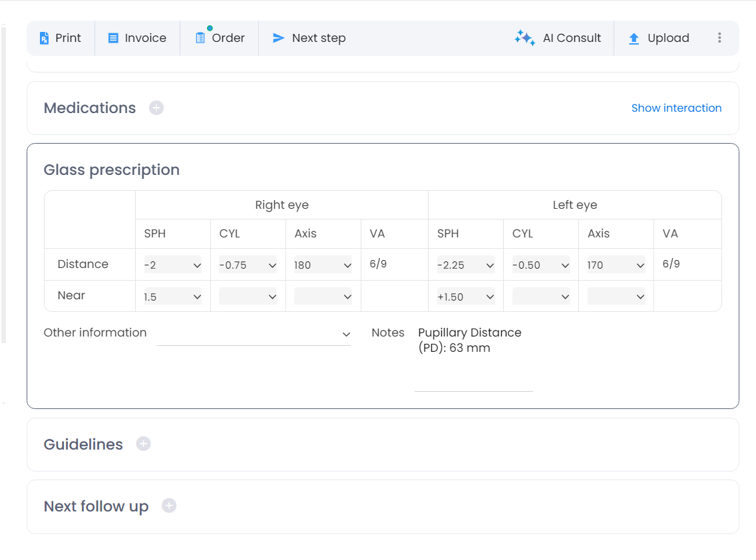The image size is (756, 560).
Task: Add guidelines using the plus icon
Action: [x=144, y=444]
